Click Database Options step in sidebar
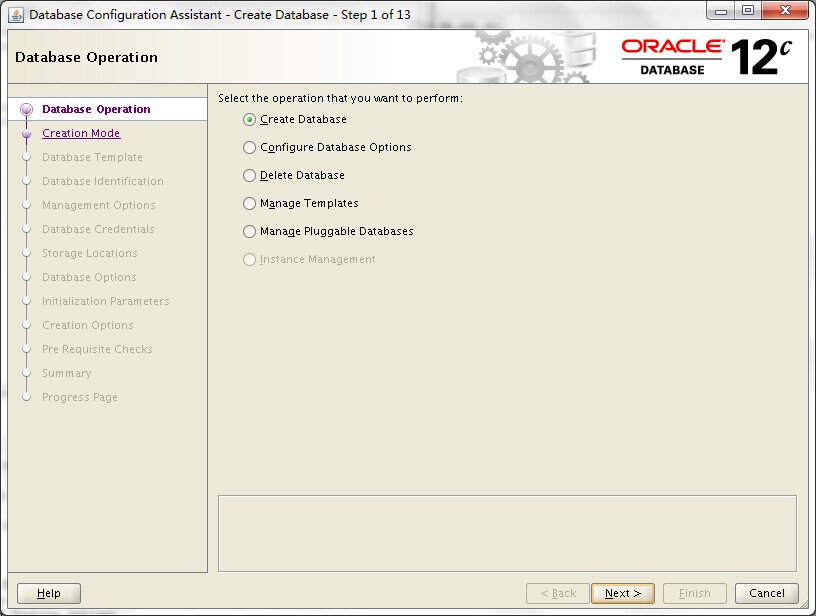The height and width of the screenshot is (616, 816). pos(89,277)
